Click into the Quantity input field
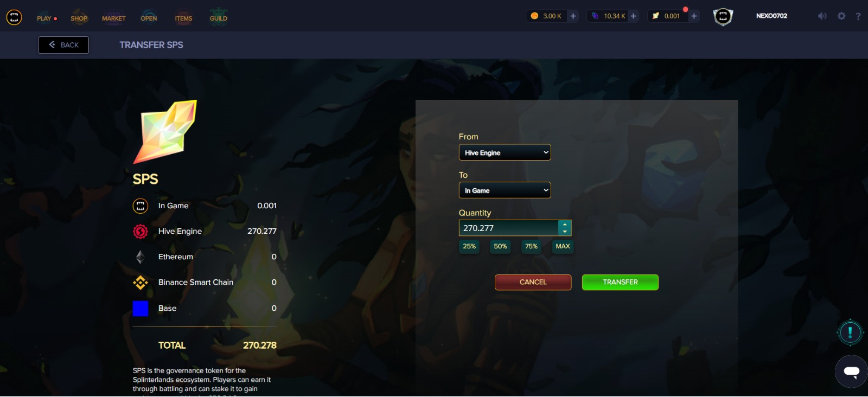Screen dimensions: 868x397 (509, 228)
